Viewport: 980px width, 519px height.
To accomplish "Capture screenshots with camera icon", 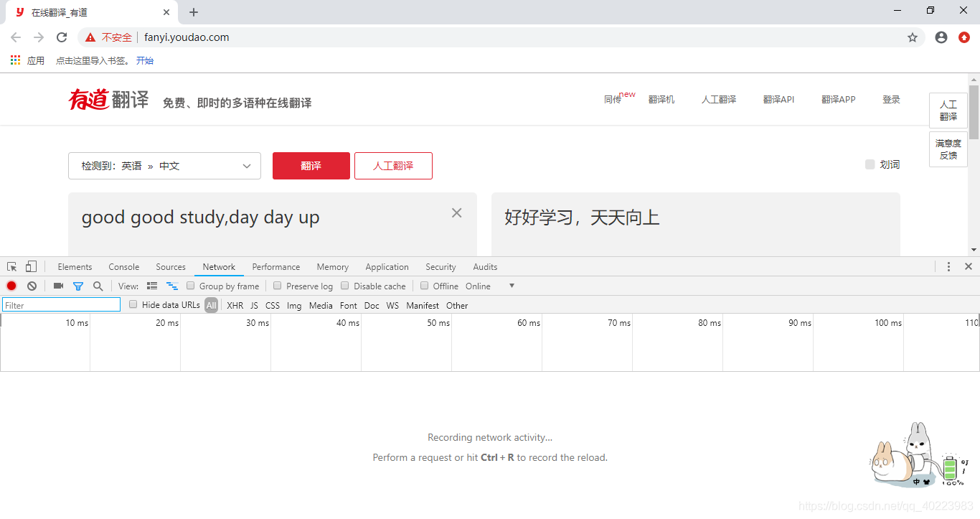I will [58, 286].
